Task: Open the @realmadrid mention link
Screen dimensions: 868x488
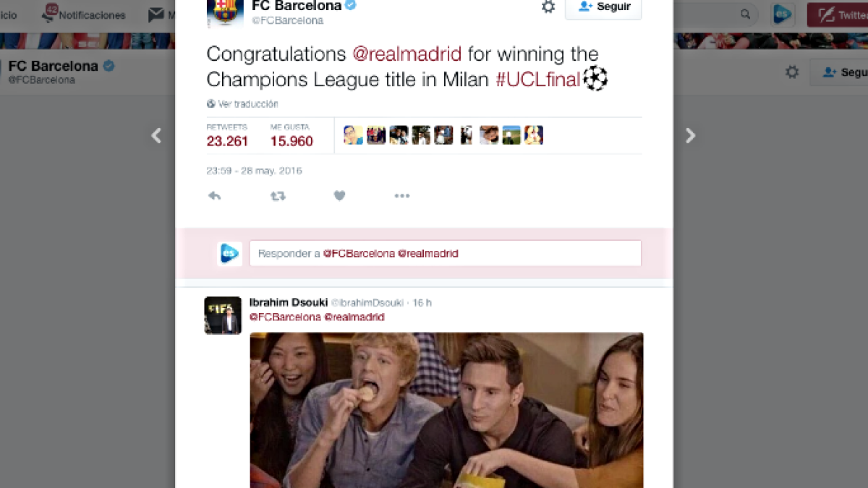Action: click(407, 54)
